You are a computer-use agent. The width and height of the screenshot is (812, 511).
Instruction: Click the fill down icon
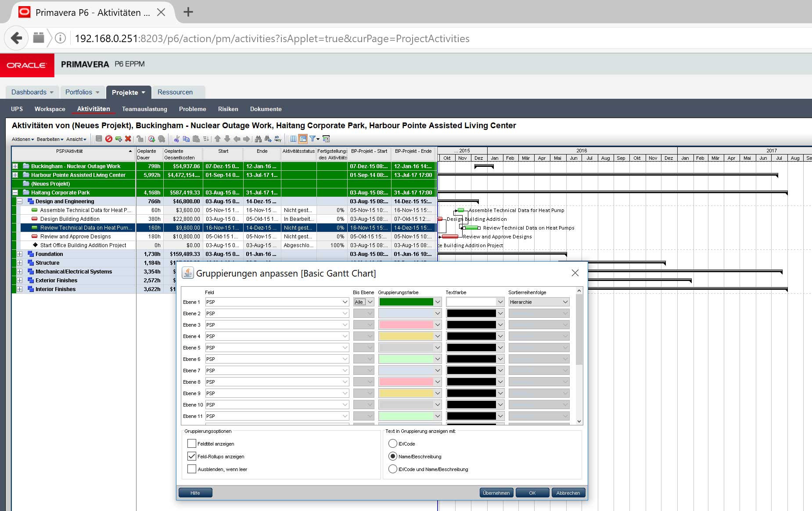206,139
